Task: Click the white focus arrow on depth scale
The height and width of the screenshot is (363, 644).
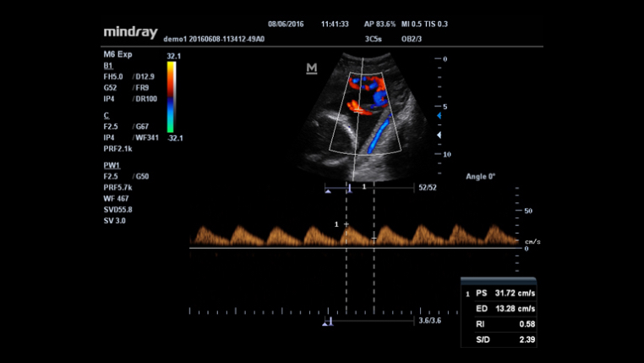Action: [x=438, y=135]
